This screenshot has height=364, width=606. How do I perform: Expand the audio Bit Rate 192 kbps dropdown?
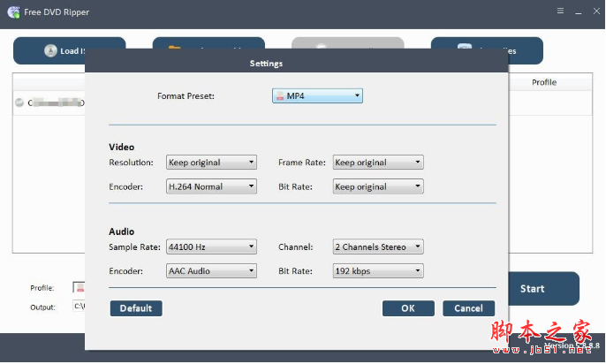[378, 271]
